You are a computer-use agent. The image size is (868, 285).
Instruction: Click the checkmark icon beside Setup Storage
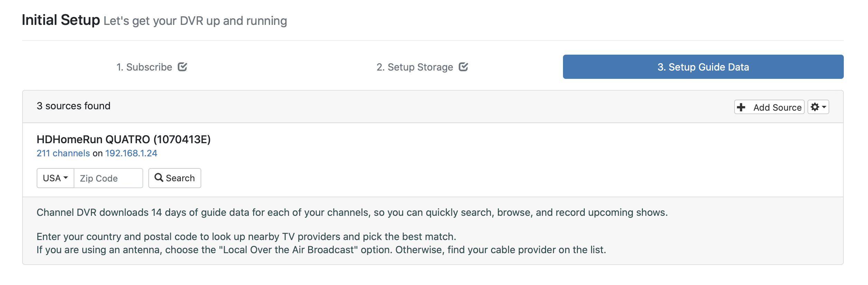click(x=463, y=67)
